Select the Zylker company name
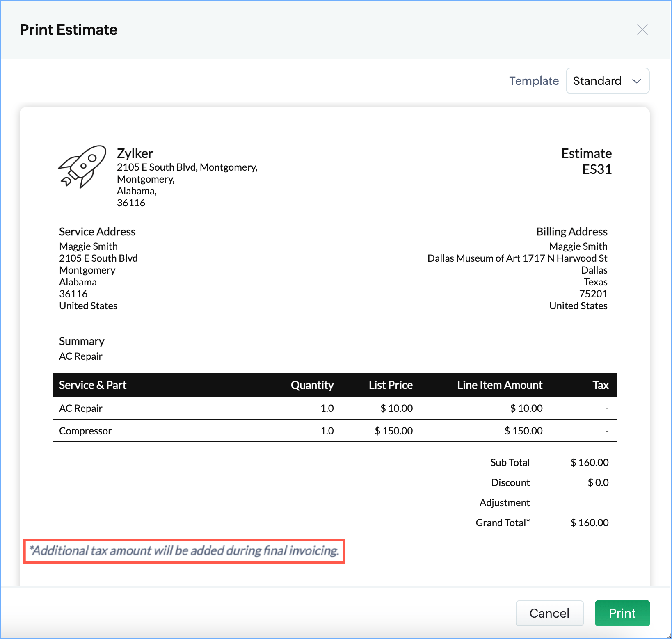Viewport: 672px width, 639px height. pyautogui.click(x=135, y=153)
